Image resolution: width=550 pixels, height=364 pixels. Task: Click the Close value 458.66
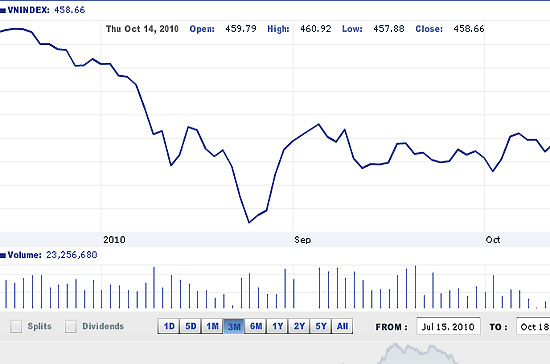click(469, 29)
